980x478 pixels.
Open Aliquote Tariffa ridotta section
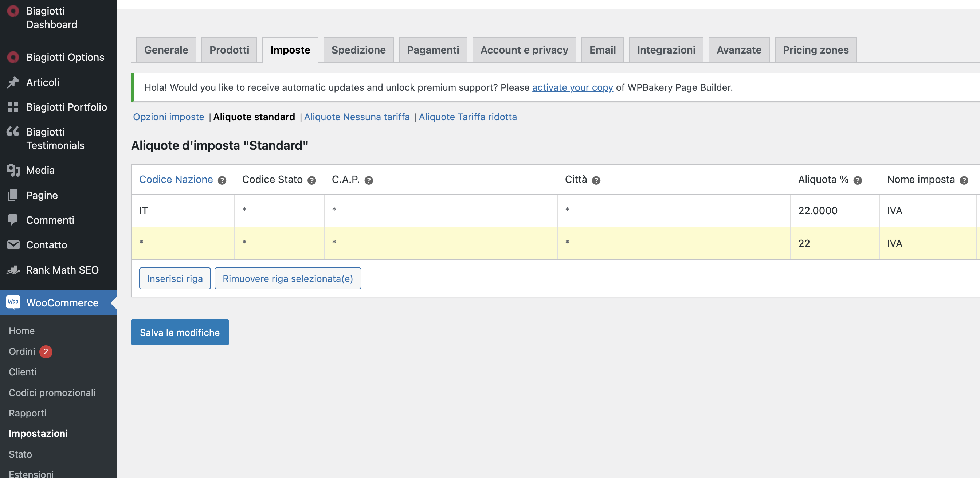click(467, 117)
